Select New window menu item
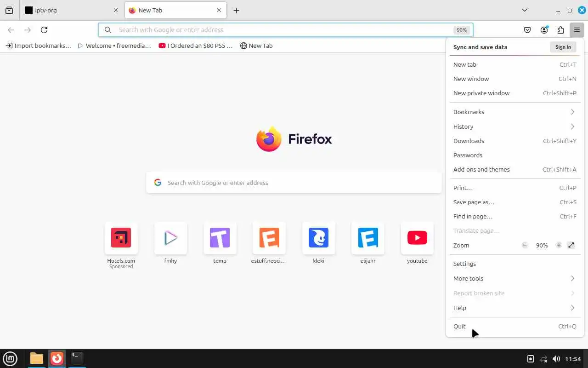This screenshot has height=368, width=588. click(x=514, y=79)
